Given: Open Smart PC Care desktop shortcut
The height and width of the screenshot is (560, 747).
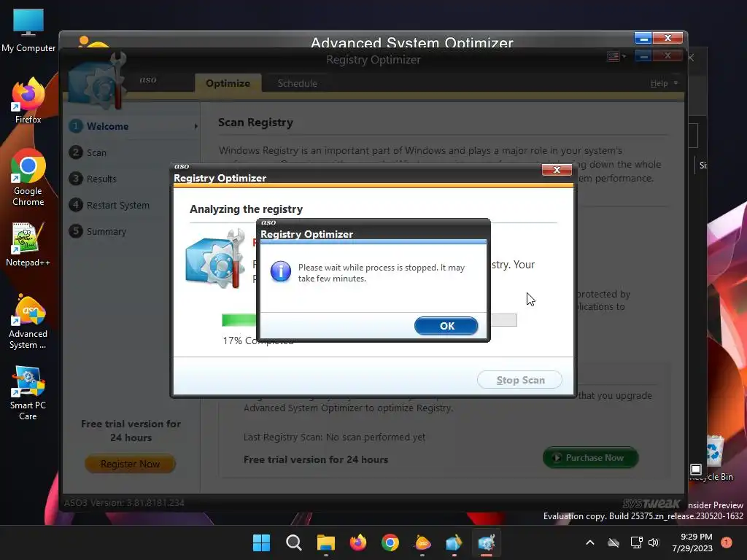Looking at the screenshot, I should pos(28,393).
